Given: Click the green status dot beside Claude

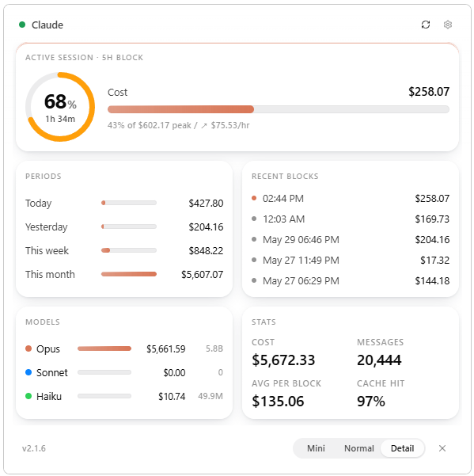Looking at the screenshot, I should (22, 25).
